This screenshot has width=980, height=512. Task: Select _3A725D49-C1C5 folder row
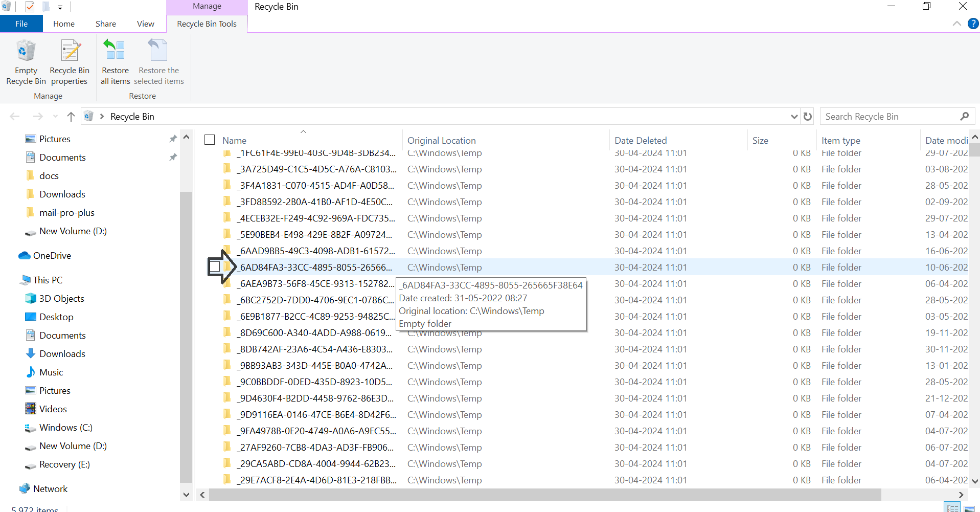coord(586,169)
